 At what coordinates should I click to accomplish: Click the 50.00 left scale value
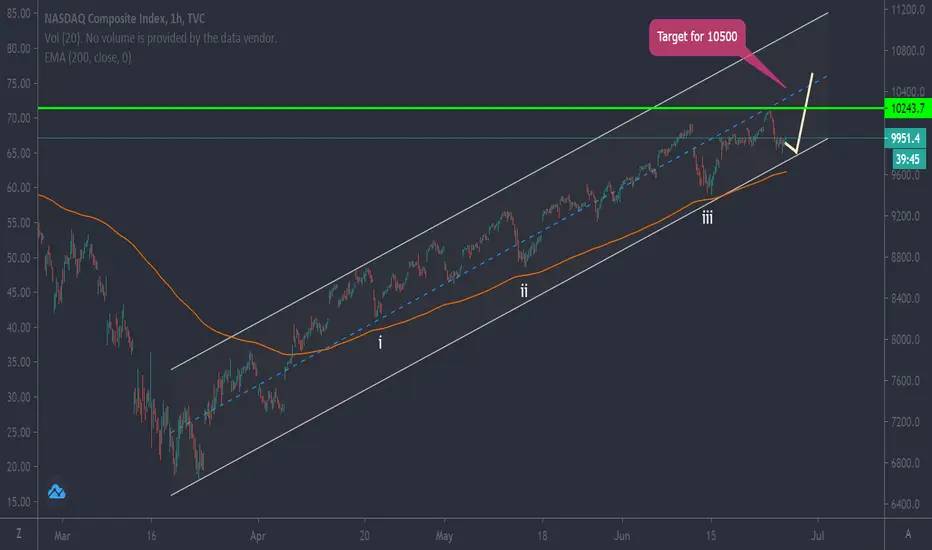tap(18, 257)
